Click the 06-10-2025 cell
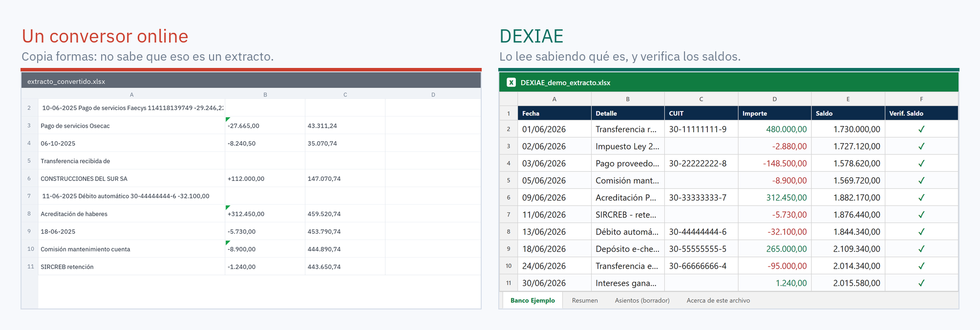This screenshot has width=980, height=330. [x=131, y=143]
